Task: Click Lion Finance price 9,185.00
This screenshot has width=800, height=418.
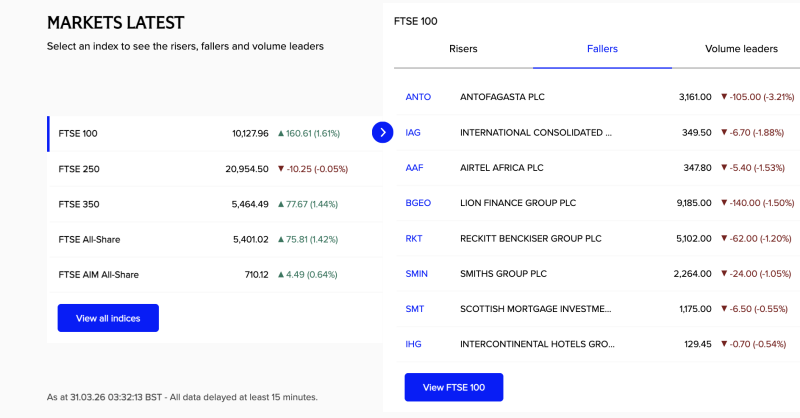Action: 694,203
